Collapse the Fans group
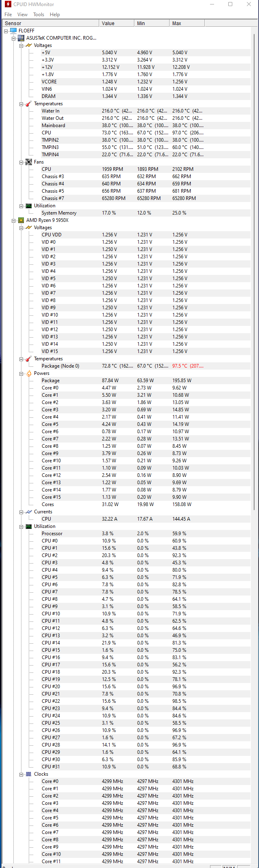This screenshot has width=259, height=868. 21,162
